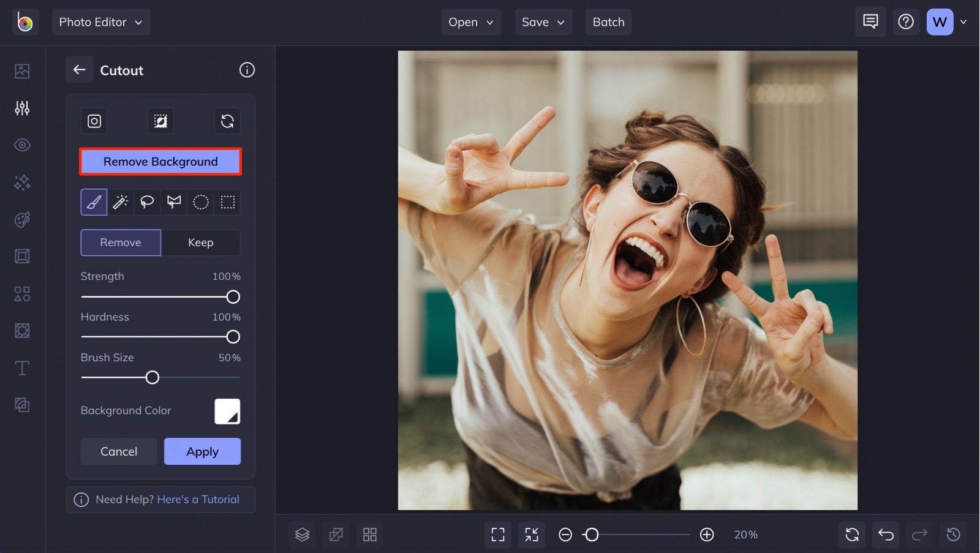The width and height of the screenshot is (980, 553).
Task: Open the Save options dropdown
Action: [x=543, y=21]
